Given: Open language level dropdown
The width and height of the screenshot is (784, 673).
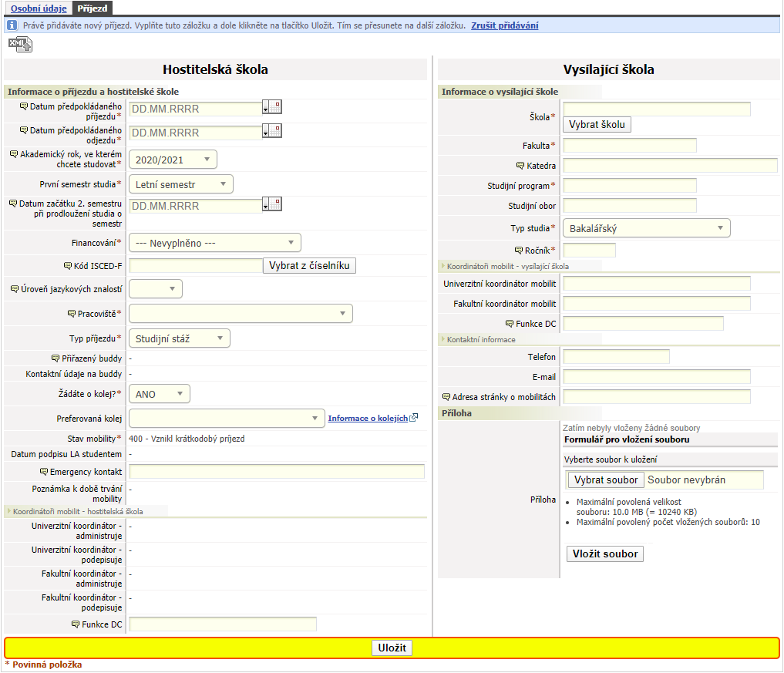Looking at the screenshot, I should [x=156, y=288].
